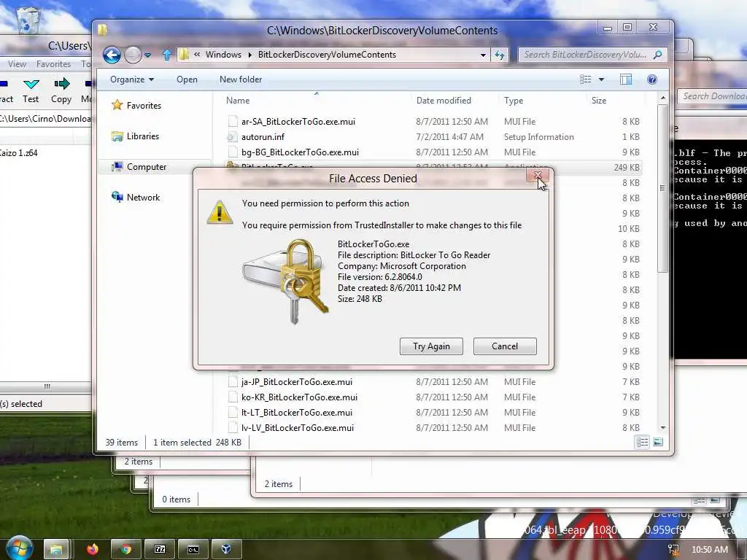The image size is (747, 560).
Task: Sort by the Name column header
Action: [238, 101]
